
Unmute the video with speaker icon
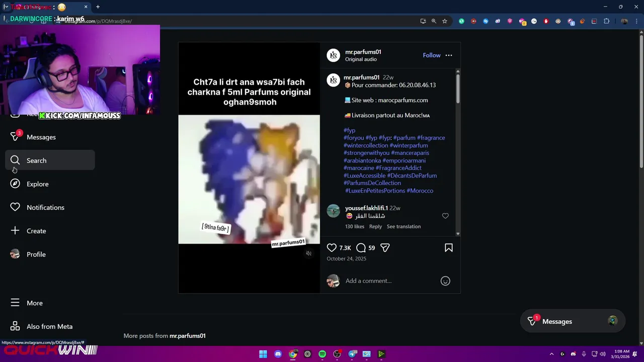tap(308, 253)
